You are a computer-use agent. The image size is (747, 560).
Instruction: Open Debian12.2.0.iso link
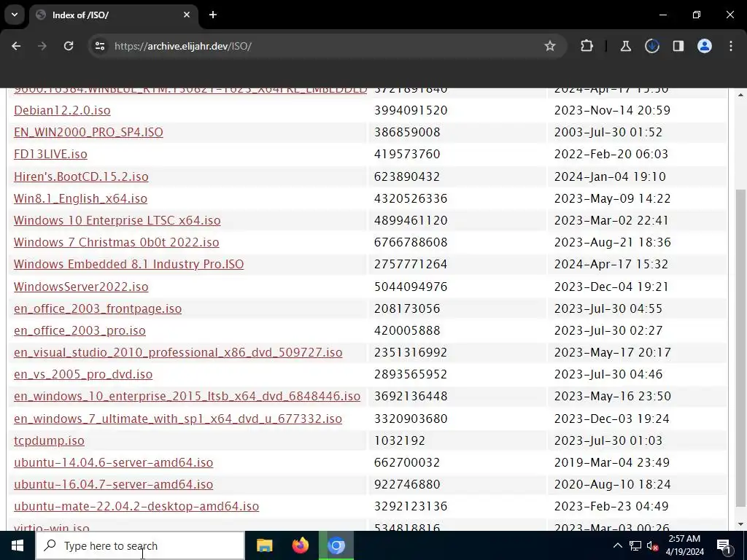point(63,110)
